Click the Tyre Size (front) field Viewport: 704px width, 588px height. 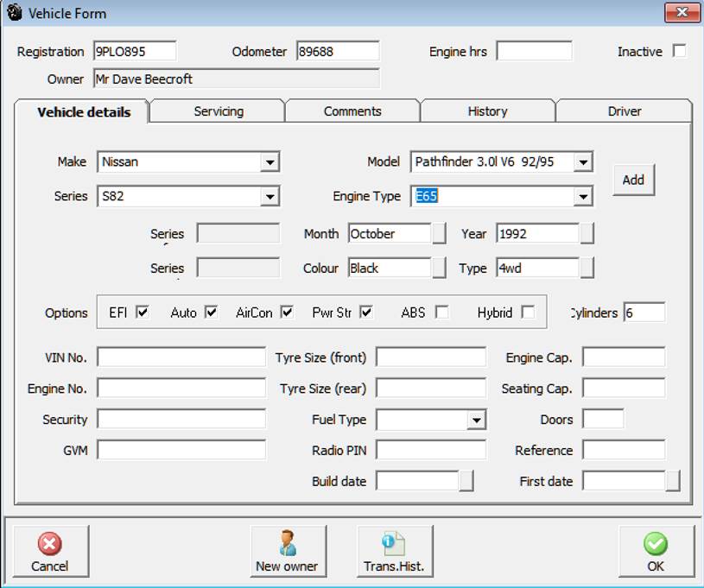tap(431, 357)
